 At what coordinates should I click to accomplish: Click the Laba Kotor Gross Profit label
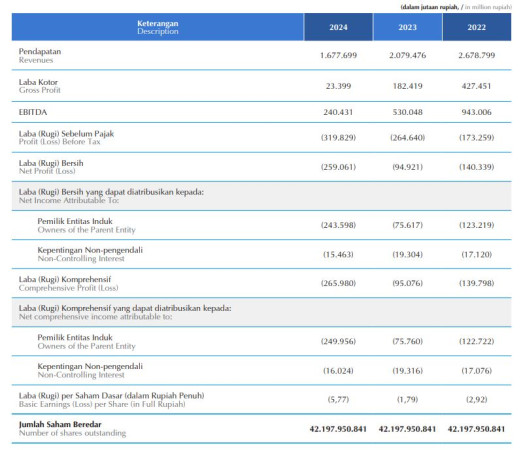click(39, 86)
